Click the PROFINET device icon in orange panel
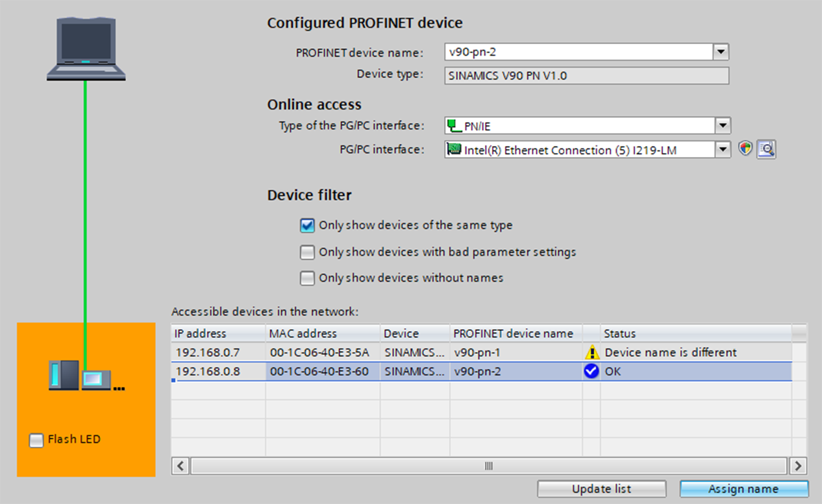The height and width of the screenshot is (504, 822). click(86, 376)
